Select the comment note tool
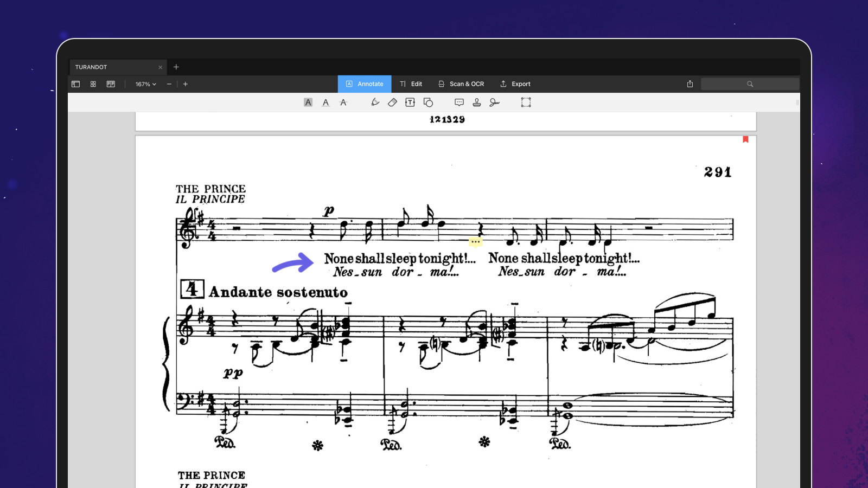The height and width of the screenshot is (488, 868). pyautogui.click(x=459, y=102)
